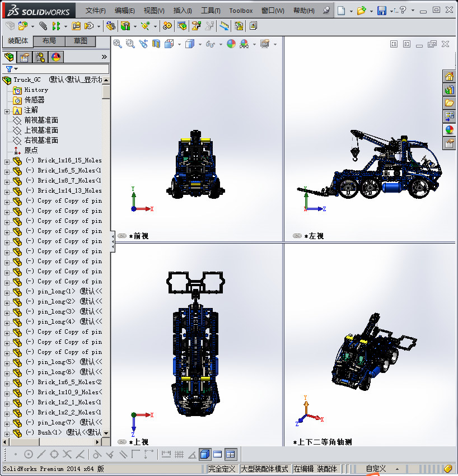Open the 文件(F) menu
458x476 pixels.
pyautogui.click(x=95, y=11)
